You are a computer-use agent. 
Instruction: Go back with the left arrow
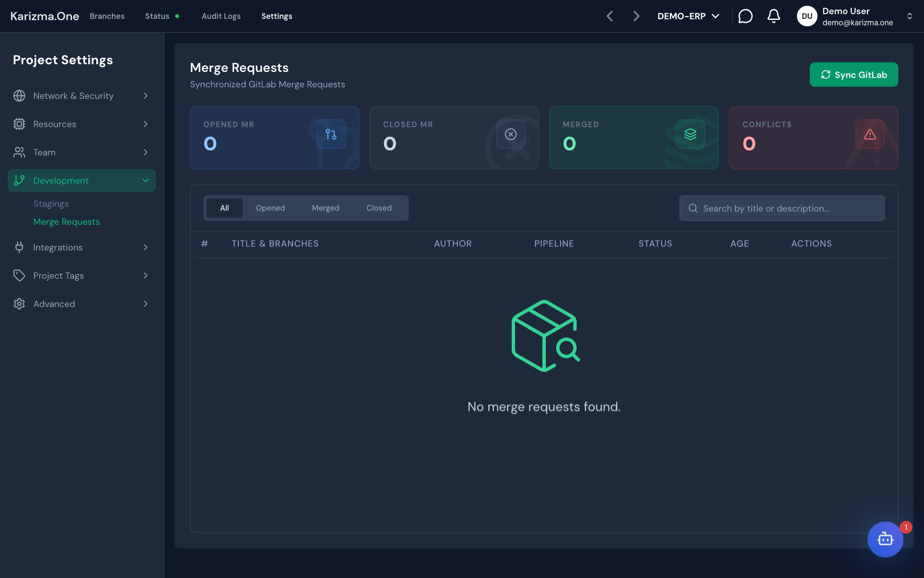610,16
